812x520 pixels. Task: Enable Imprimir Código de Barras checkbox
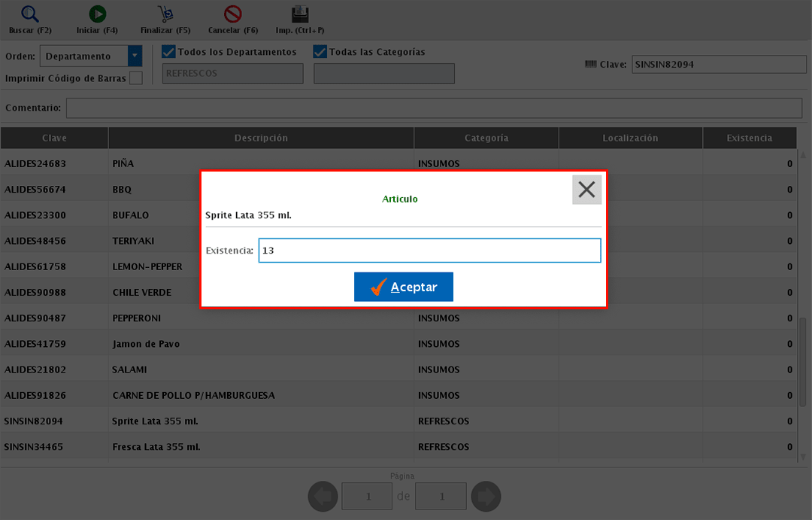pyautogui.click(x=136, y=78)
